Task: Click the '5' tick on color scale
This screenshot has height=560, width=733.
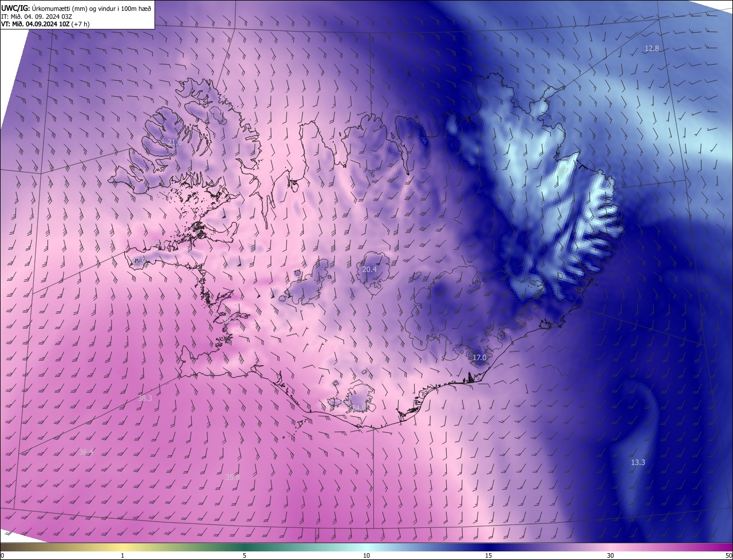Action: 245,555
